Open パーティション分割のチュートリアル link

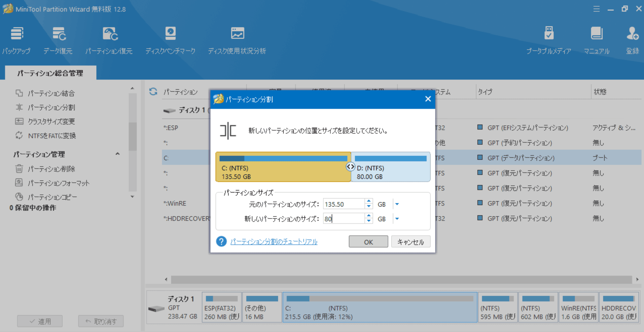(274, 242)
